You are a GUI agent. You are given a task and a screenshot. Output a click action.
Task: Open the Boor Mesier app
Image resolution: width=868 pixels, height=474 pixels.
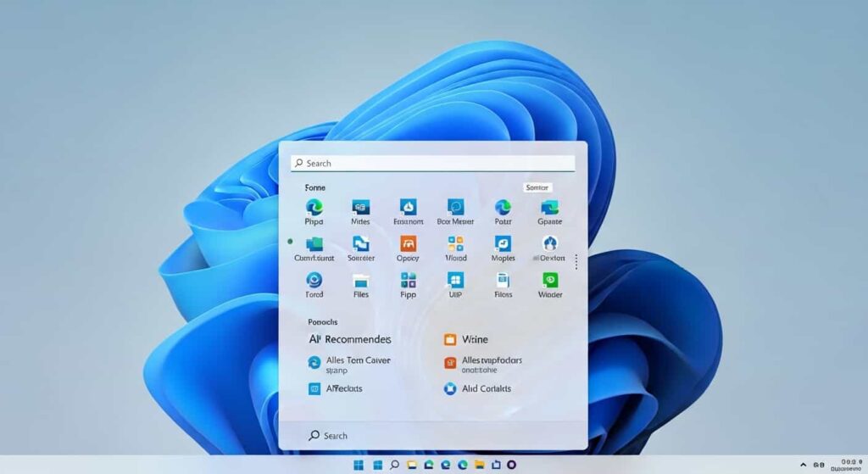pyautogui.click(x=455, y=207)
